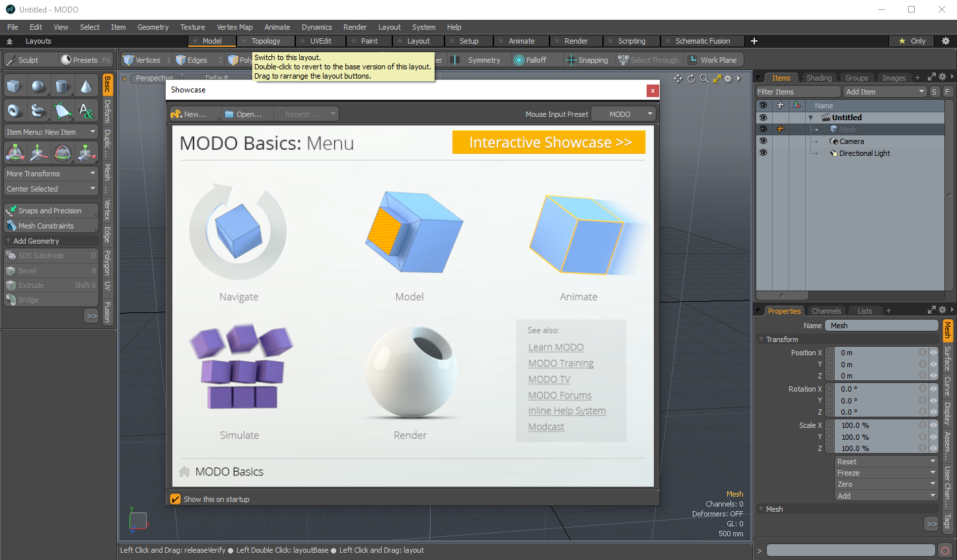Uncheck Show this on startup

click(x=175, y=499)
